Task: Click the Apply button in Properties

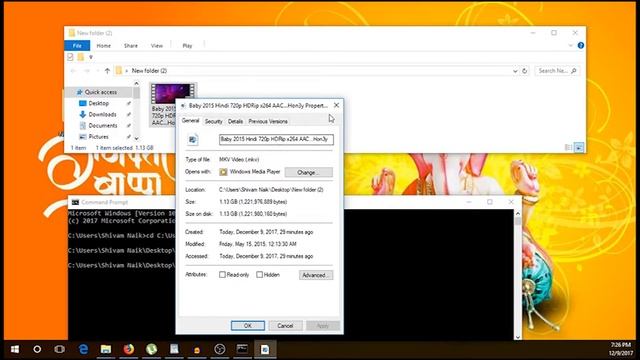Action: click(x=322, y=326)
